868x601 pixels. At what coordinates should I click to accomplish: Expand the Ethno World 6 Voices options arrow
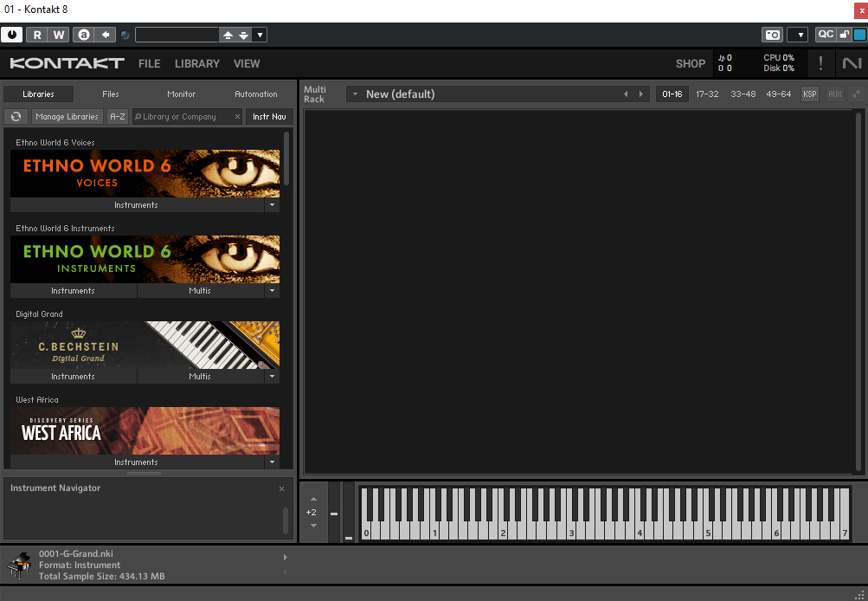tap(272, 205)
